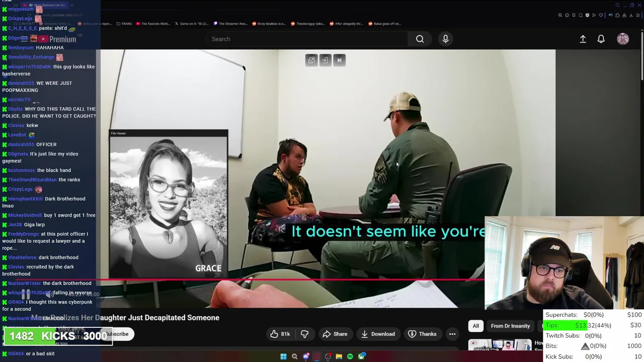Click chat username HierophantXXIII
This screenshot has width=644, height=362.
point(25,199)
